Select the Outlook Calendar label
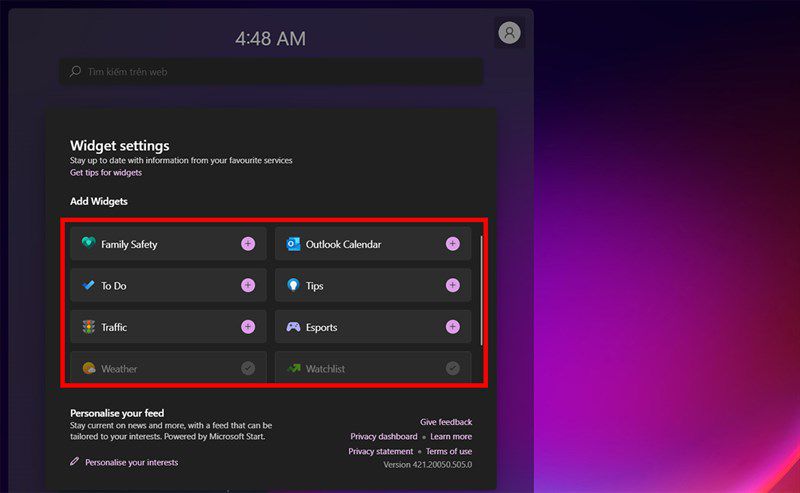The width and height of the screenshot is (800, 493). (343, 244)
